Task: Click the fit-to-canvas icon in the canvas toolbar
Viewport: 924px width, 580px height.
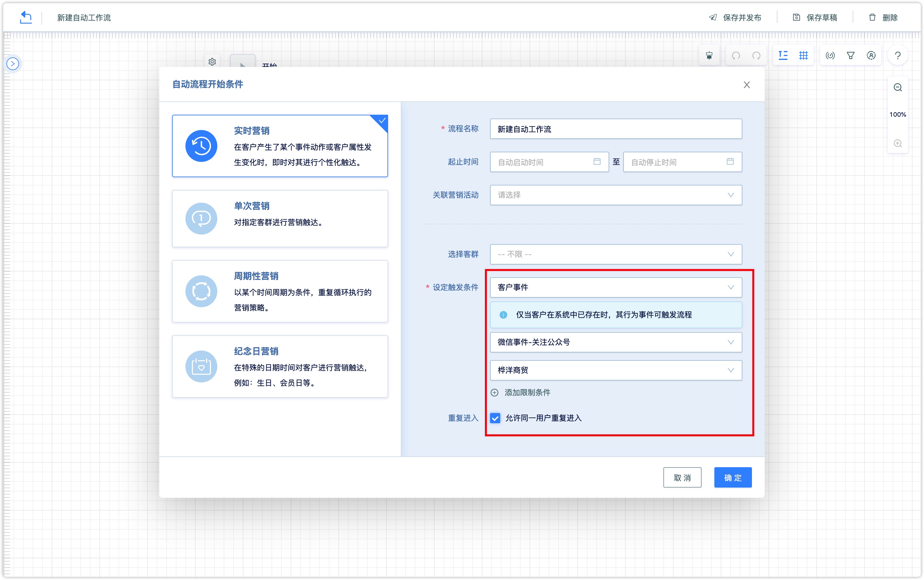Action: [x=709, y=56]
